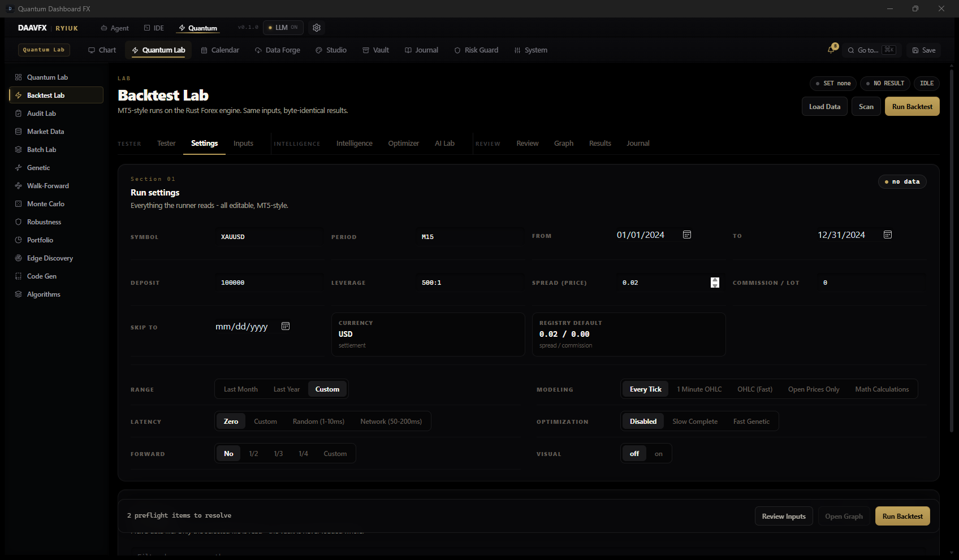
Task: Click the Save button
Action: click(923, 50)
